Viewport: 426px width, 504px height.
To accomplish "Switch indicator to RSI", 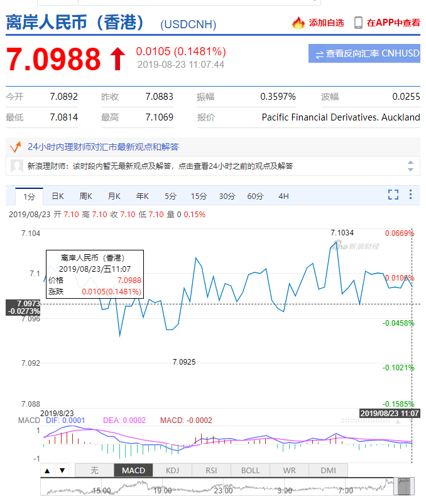I will coord(211,470).
